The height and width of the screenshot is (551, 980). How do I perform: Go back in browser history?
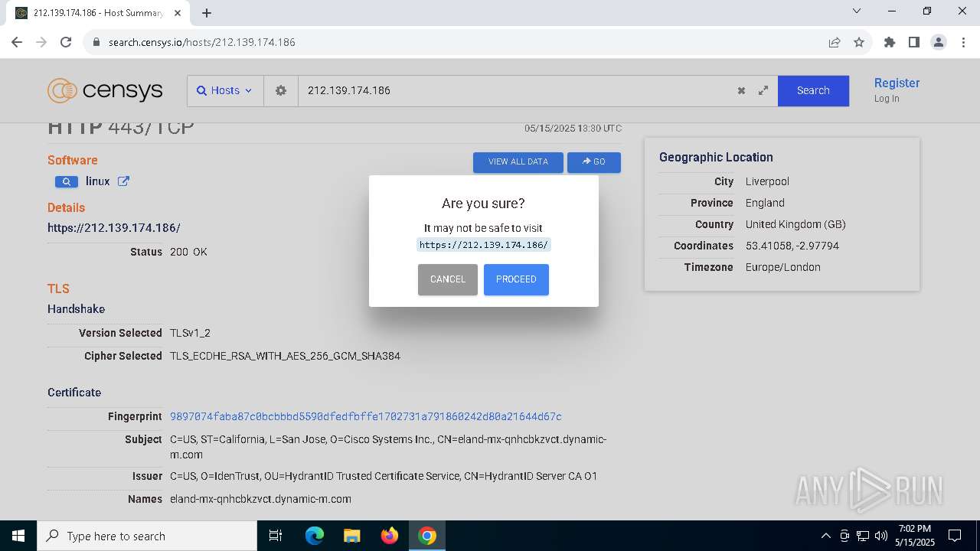[x=17, y=42]
